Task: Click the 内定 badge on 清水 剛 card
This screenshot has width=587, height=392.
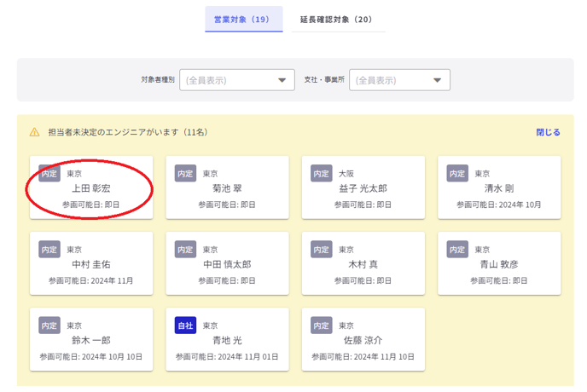Action: point(458,173)
